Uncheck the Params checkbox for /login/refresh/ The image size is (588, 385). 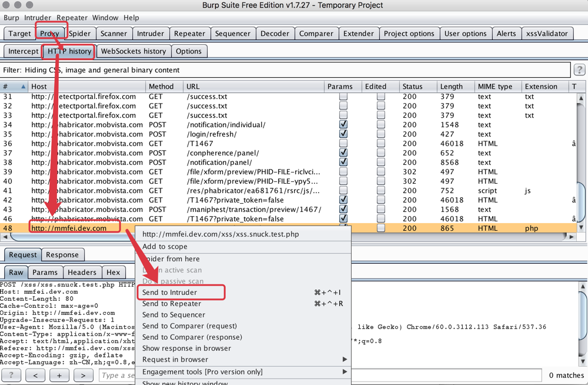(343, 134)
